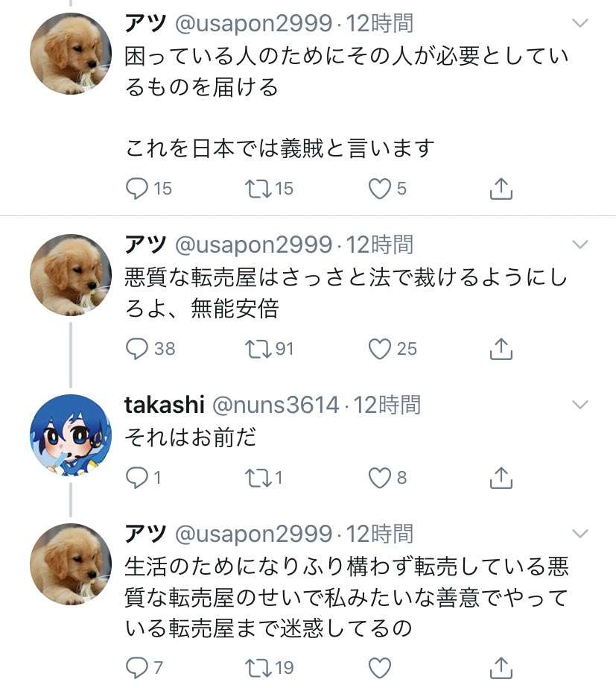Screen dimensions: 616x688
Task: Like the last tweet about 善意 resellers
Action: coord(381,667)
